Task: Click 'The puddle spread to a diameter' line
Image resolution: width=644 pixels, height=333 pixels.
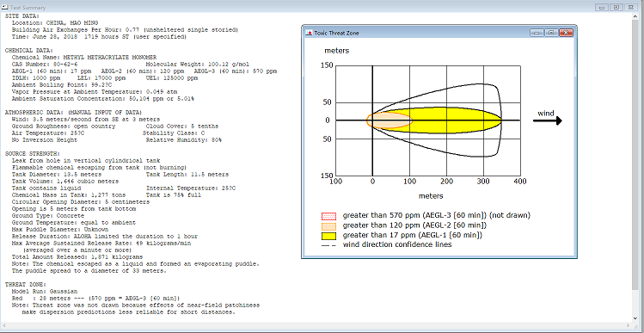Action: 89,271
